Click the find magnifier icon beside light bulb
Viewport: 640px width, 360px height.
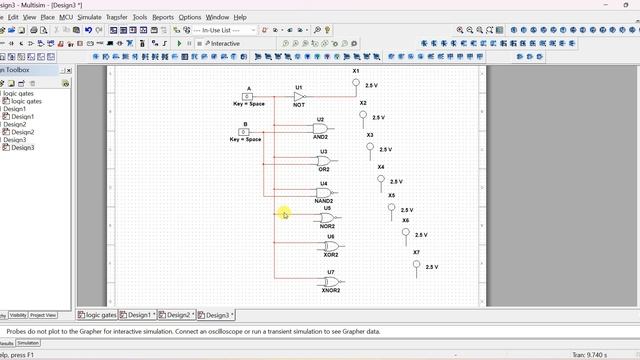pos(317,30)
